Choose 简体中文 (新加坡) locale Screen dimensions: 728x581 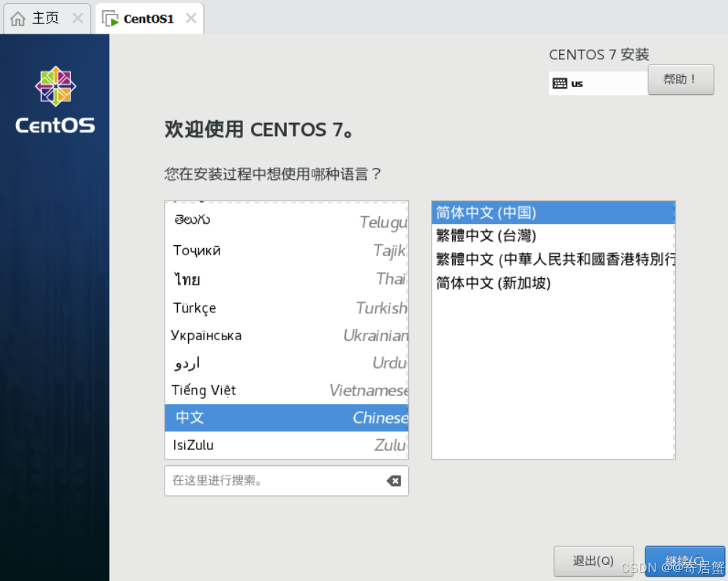pos(553,283)
